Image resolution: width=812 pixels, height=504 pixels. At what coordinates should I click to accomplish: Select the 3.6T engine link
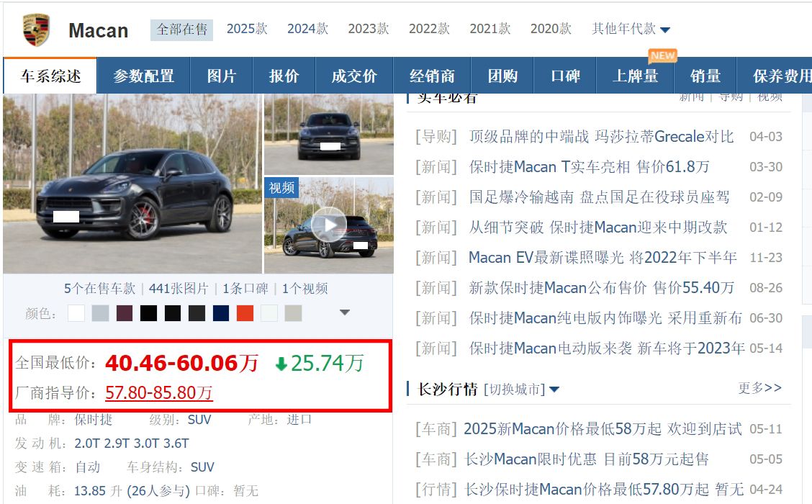[x=176, y=444]
